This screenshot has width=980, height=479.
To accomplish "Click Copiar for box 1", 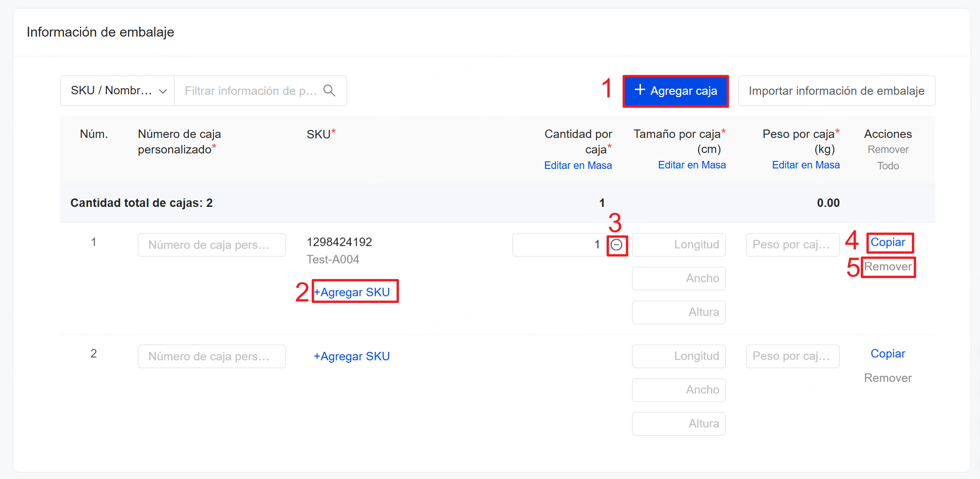I will coord(888,242).
